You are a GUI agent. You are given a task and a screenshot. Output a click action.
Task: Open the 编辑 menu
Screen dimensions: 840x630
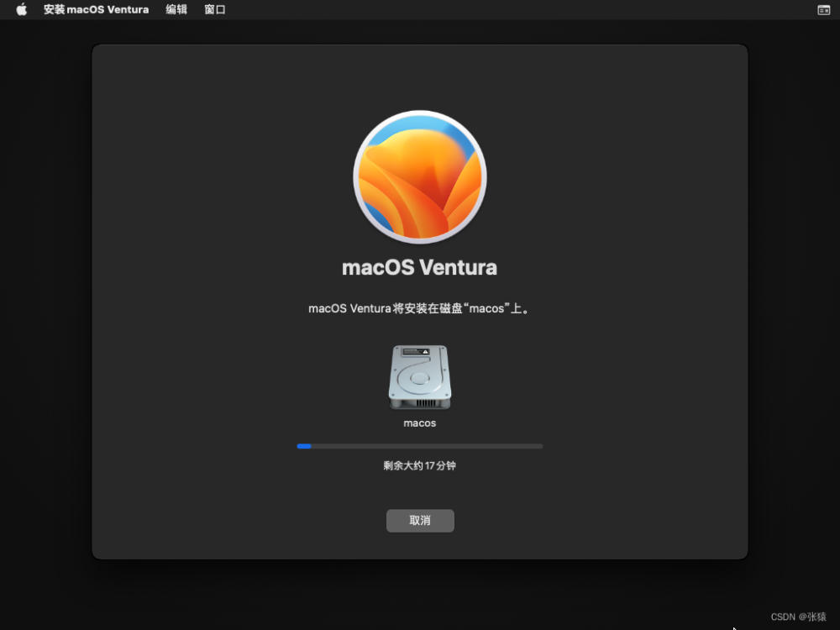[176, 9]
